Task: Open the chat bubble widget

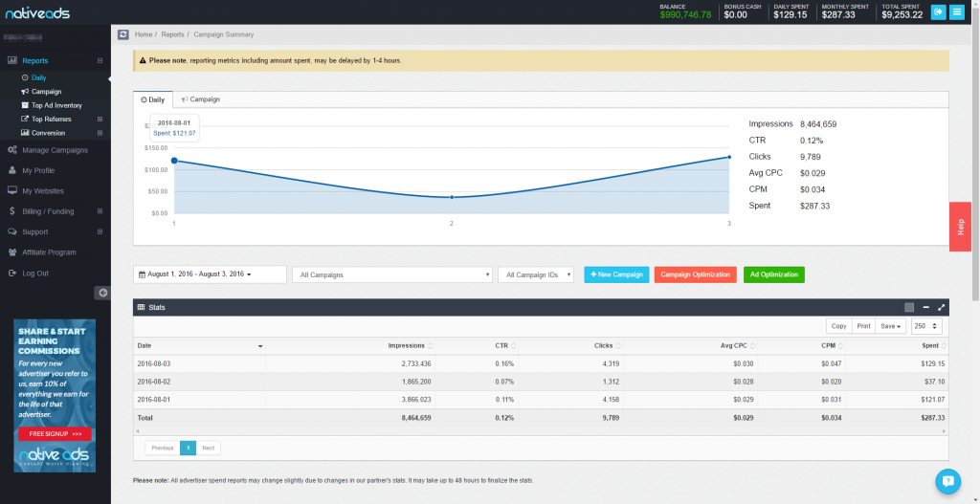Action: [x=948, y=481]
